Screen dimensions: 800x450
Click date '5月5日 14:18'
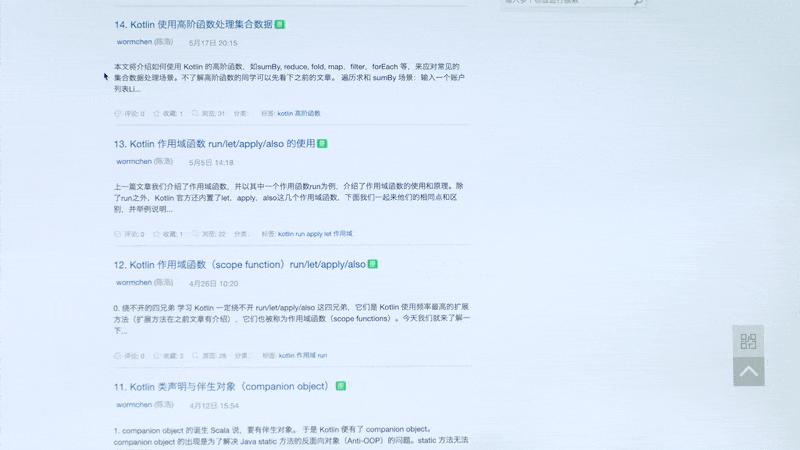(211, 162)
